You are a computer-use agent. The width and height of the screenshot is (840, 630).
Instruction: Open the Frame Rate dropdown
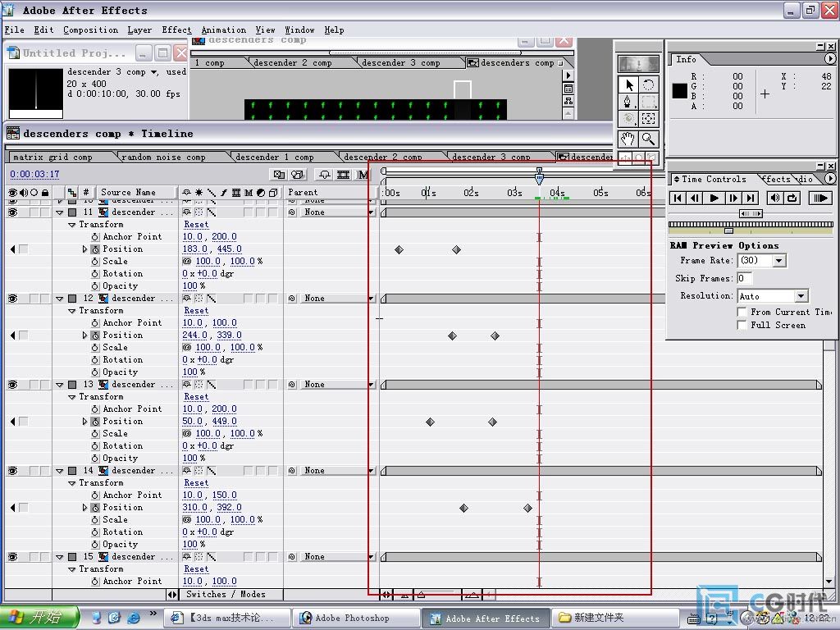[x=779, y=261]
